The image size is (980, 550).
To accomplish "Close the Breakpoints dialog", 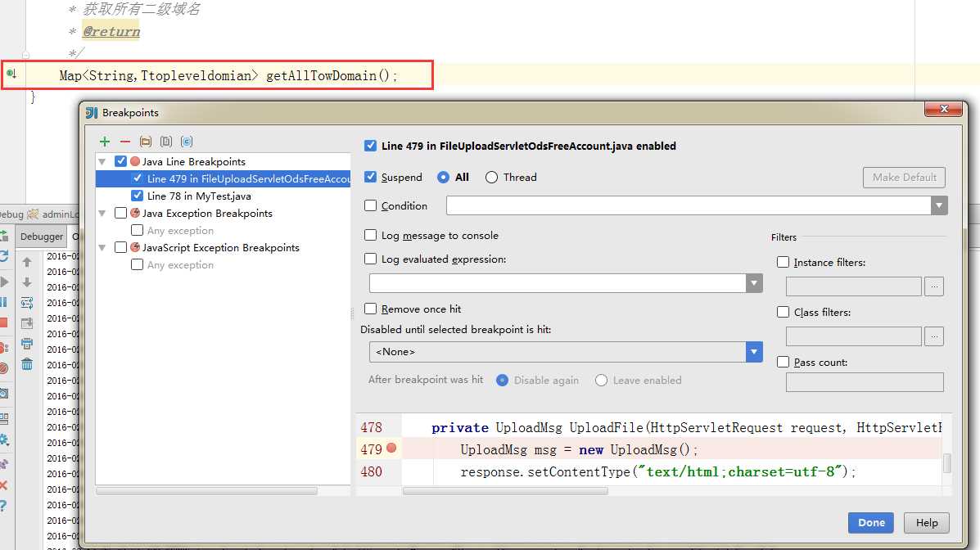I will click(x=944, y=110).
